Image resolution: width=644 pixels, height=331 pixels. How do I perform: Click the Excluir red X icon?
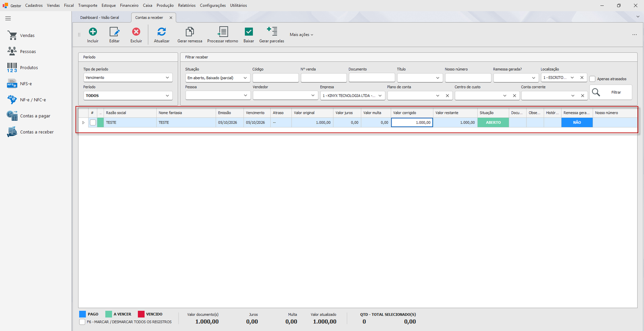click(136, 32)
